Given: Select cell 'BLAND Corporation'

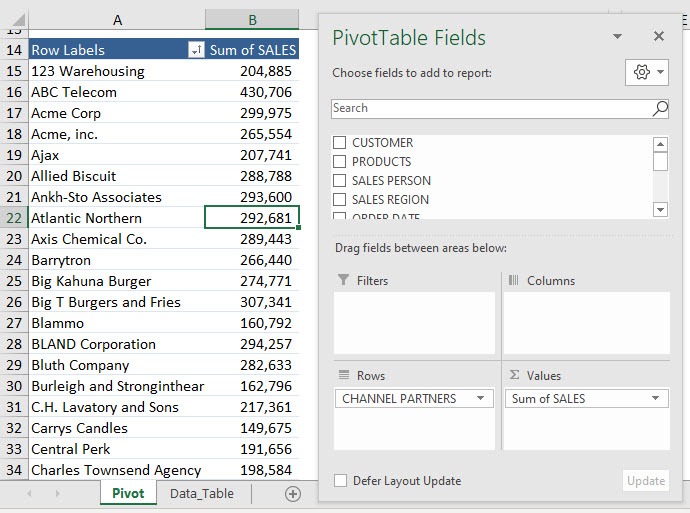Looking at the screenshot, I should [x=117, y=344].
